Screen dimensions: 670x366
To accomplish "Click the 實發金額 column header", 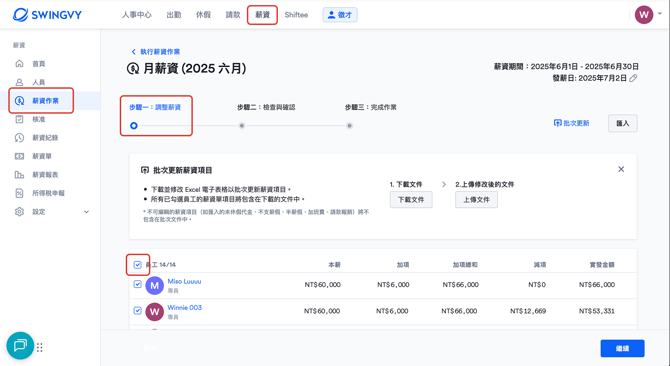I will tap(602, 265).
